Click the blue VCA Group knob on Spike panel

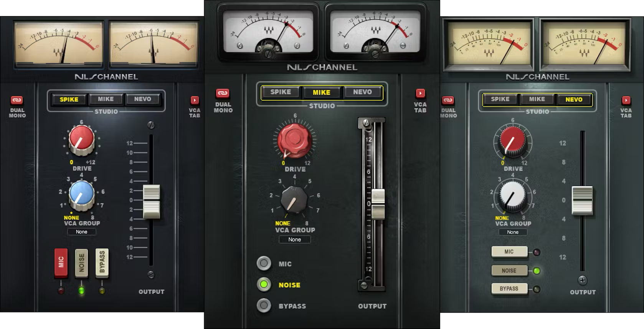click(x=81, y=195)
